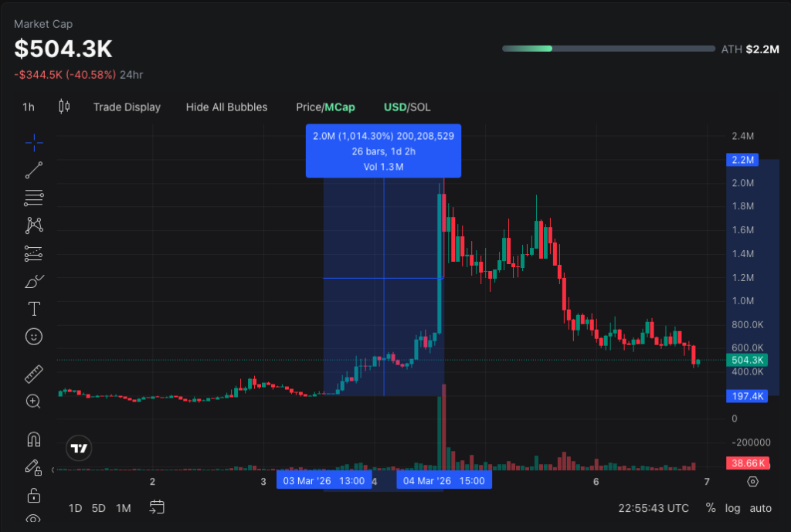Open the go-to-date calendar picker
This screenshot has width=791, height=532.
[x=157, y=507]
